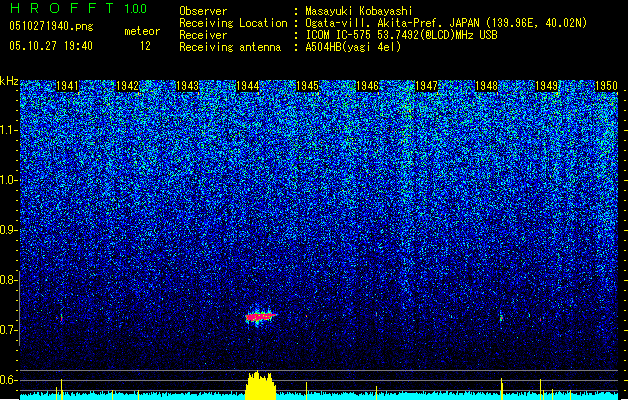Select the filename 0510271940.png
The width and height of the screenshot is (629, 400).
click(51, 26)
